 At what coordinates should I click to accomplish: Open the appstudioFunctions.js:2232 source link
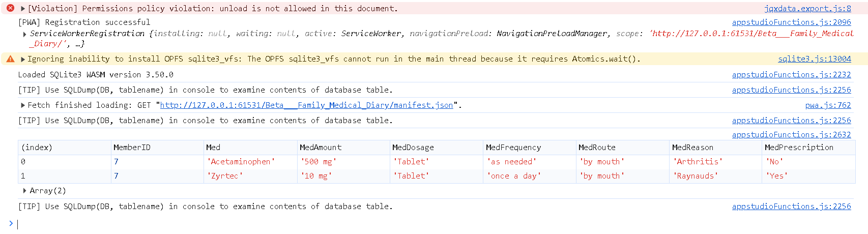pos(791,75)
